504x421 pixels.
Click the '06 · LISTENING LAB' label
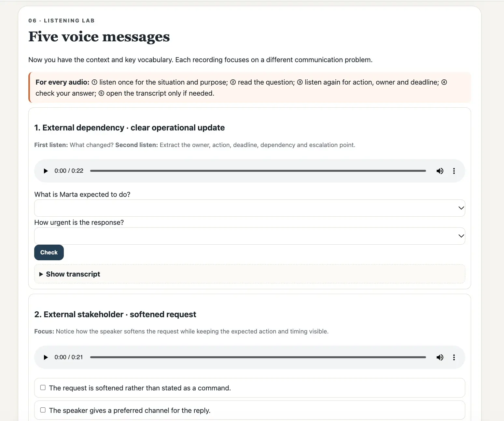tap(62, 20)
